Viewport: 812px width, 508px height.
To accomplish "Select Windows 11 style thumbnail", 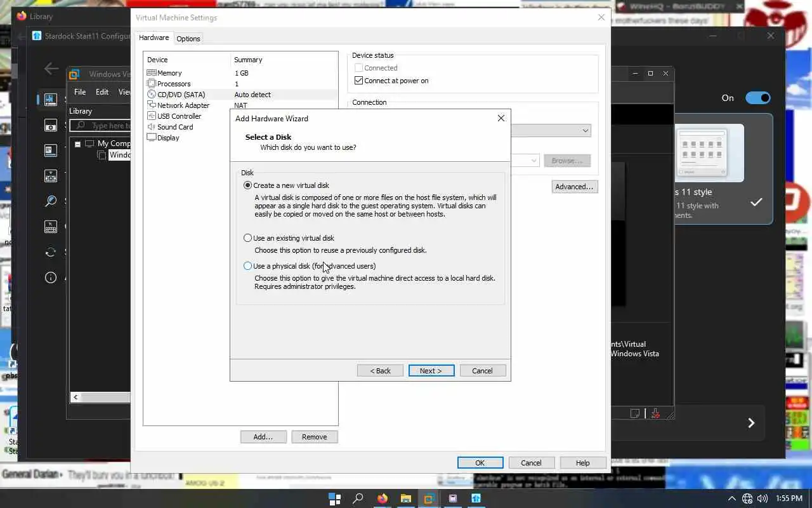I will (x=709, y=153).
